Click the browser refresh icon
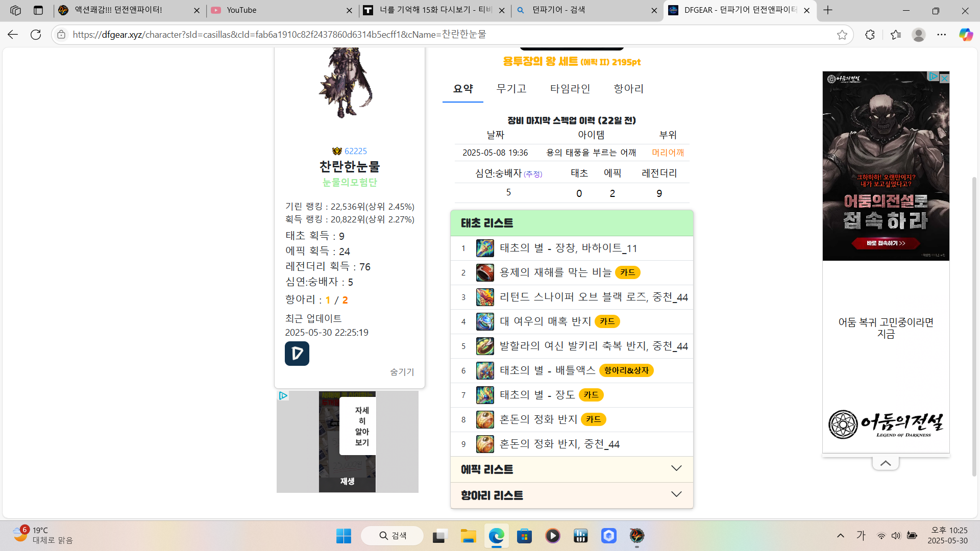Viewport: 980px width, 551px height. click(x=36, y=35)
